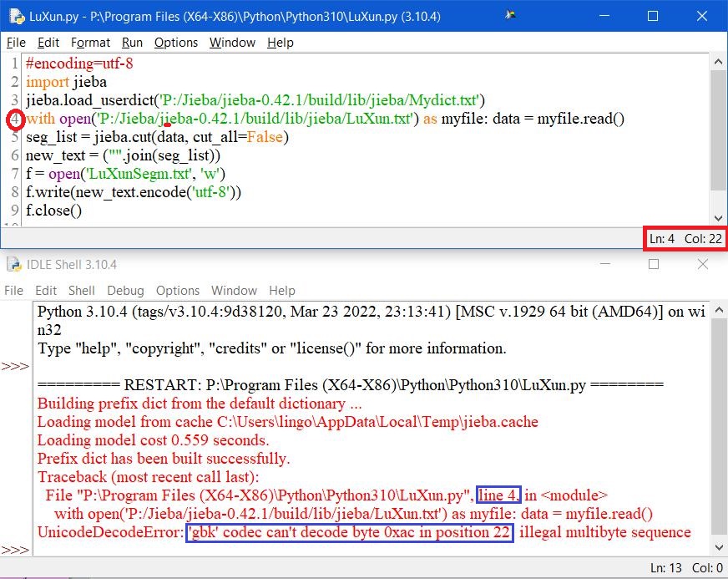Maximize the LuXun.py editor window
The image size is (728, 579).
coord(653,16)
